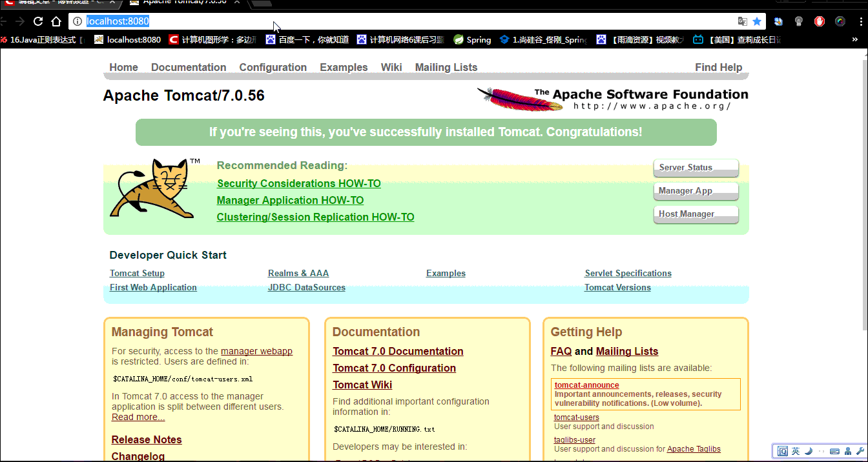Open the 'localhost:8080' bookmark
This screenshot has height=462, width=868.
click(127, 40)
